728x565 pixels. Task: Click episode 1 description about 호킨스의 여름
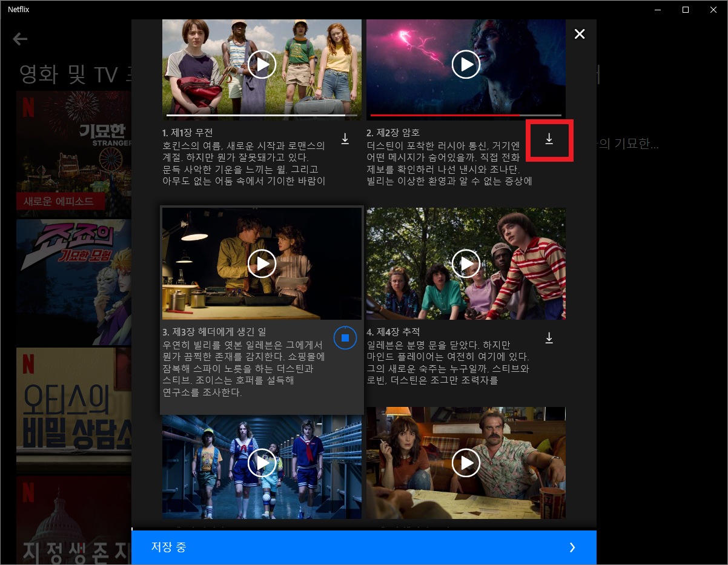(x=244, y=164)
